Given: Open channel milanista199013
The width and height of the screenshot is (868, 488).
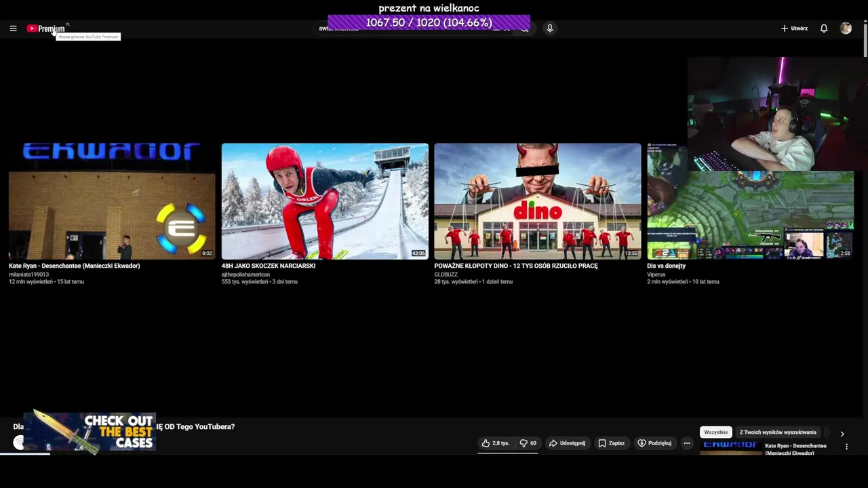Looking at the screenshot, I should pos(29,274).
